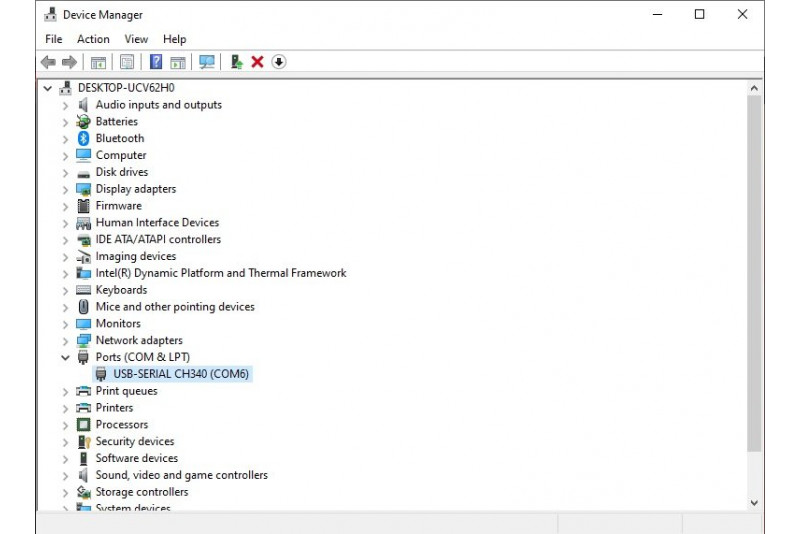Click the red X Uninstall device icon
Screen dimensions: 800x534
coord(257,62)
